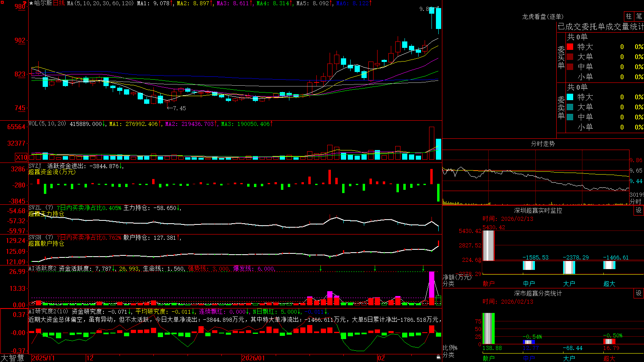The image size is (644, 362).
Task: Click the 超赢资金流(万元) yellow label
Action: coord(52,172)
